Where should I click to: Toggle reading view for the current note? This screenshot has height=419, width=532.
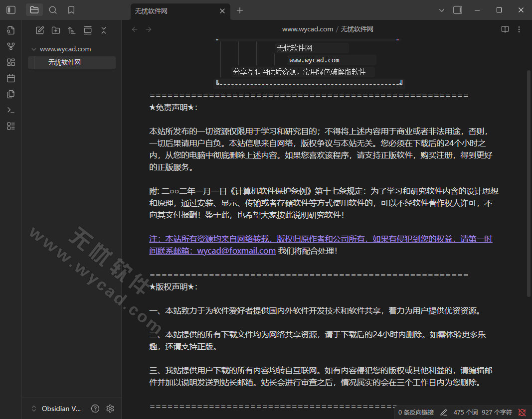point(506,29)
